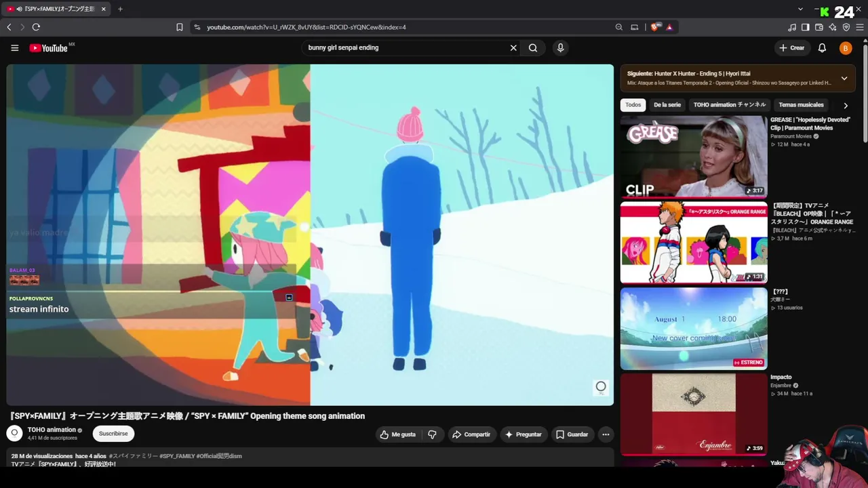The width and height of the screenshot is (868, 488).
Task: Mute the tab via speaker icon
Action: pos(19,9)
